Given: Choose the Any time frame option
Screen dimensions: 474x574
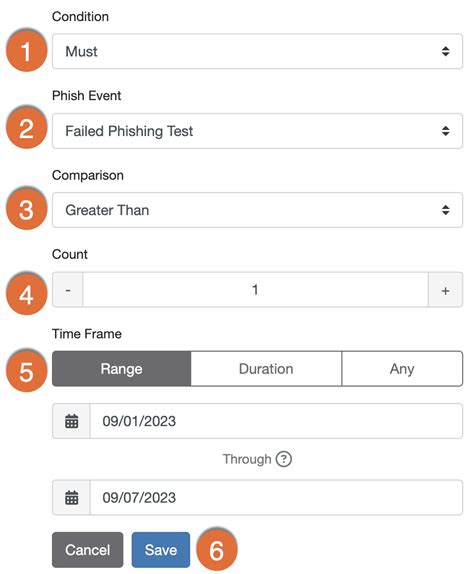Looking at the screenshot, I should point(402,369).
